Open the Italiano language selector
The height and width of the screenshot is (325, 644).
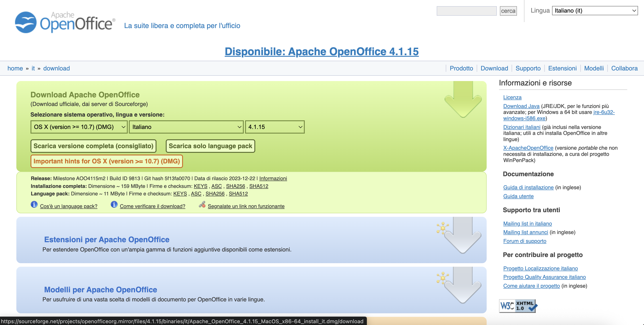pyautogui.click(x=186, y=127)
